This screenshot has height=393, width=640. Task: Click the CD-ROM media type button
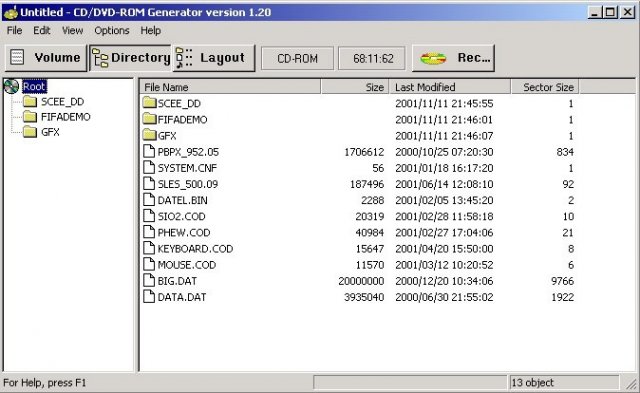(297, 58)
